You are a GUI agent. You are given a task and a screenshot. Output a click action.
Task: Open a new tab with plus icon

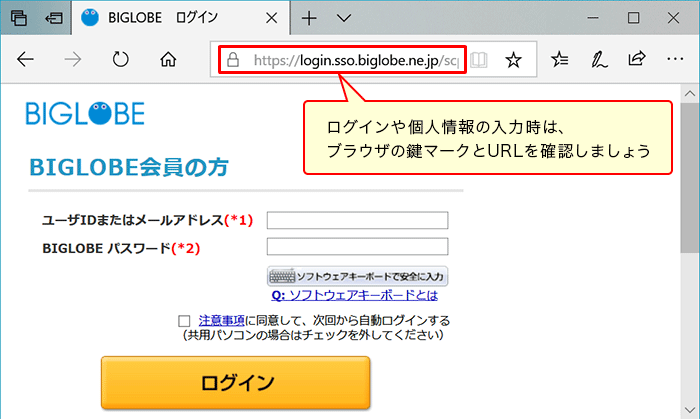click(x=309, y=18)
